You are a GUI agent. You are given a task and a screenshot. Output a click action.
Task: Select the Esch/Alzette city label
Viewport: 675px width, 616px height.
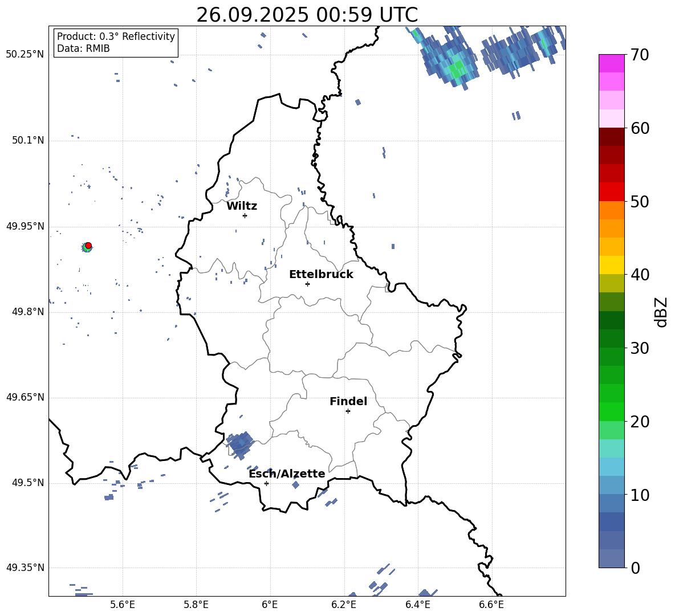[x=287, y=474]
